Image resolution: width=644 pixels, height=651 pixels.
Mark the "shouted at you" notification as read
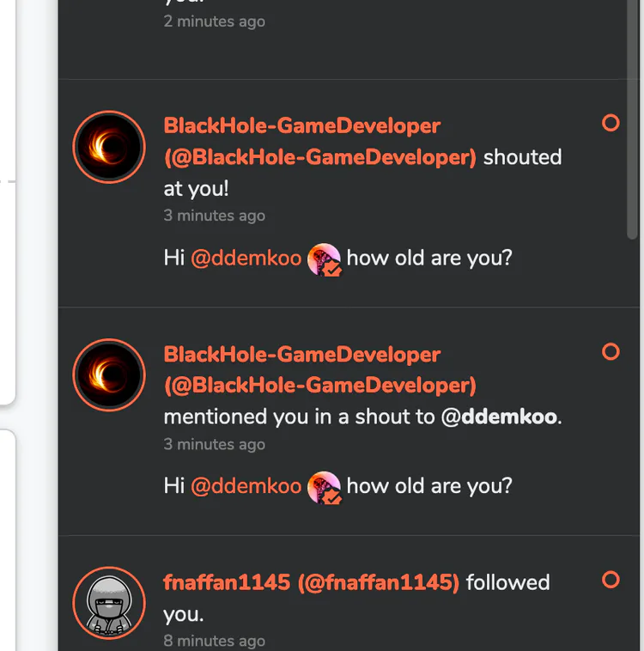611,123
